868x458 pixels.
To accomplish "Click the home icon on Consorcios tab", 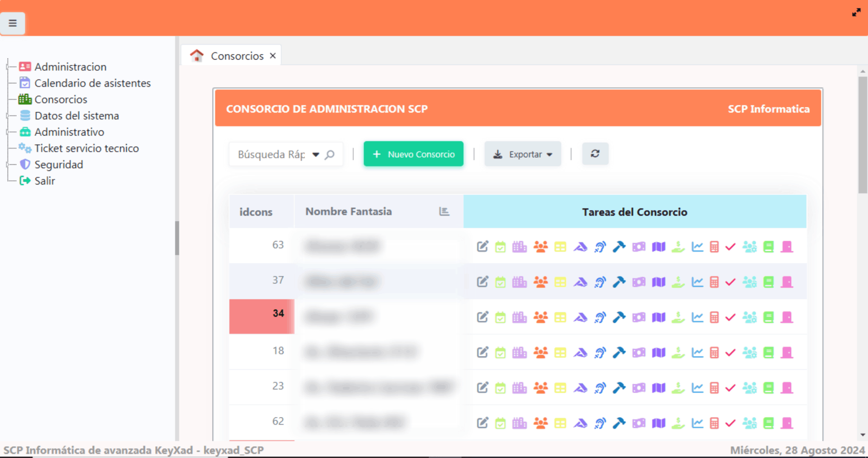I will click(x=197, y=56).
